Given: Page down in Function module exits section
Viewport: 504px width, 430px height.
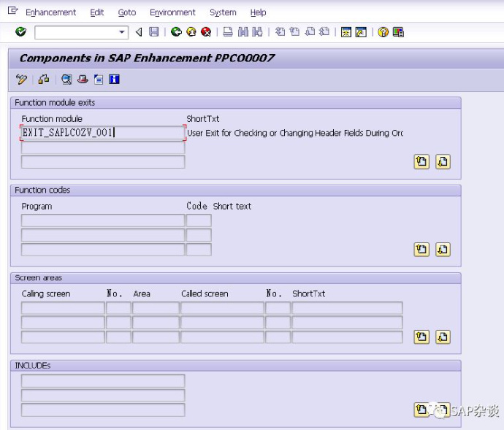Looking at the screenshot, I should point(443,161).
